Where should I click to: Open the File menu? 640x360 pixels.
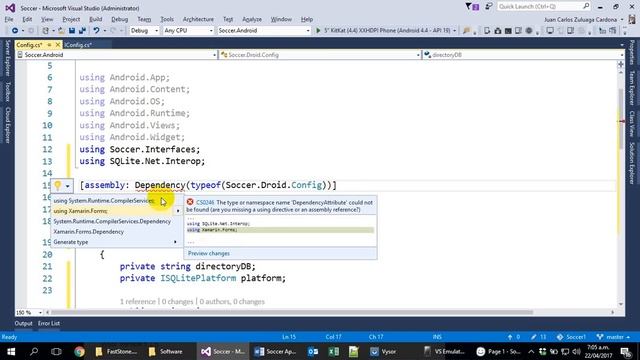(x=9, y=19)
